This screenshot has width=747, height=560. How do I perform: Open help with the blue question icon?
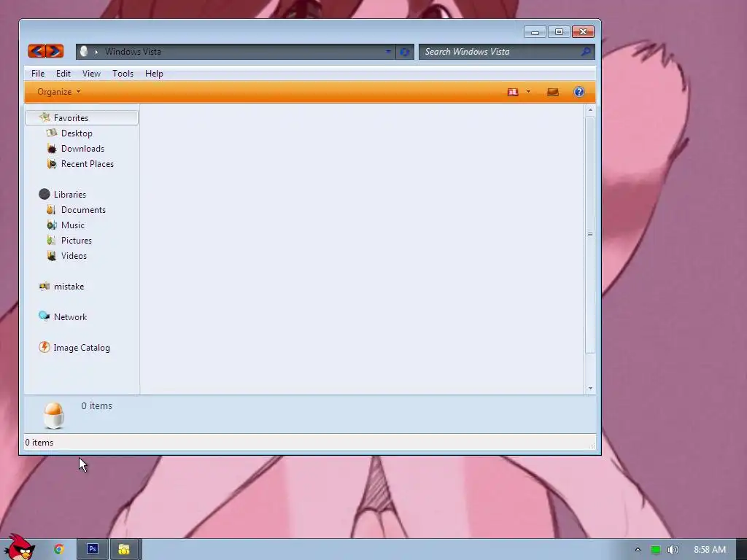(x=578, y=92)
